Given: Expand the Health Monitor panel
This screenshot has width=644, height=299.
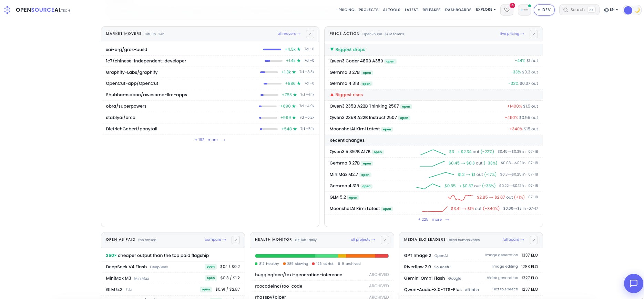Looking at the screenshot, I should (x=385, y=240).
